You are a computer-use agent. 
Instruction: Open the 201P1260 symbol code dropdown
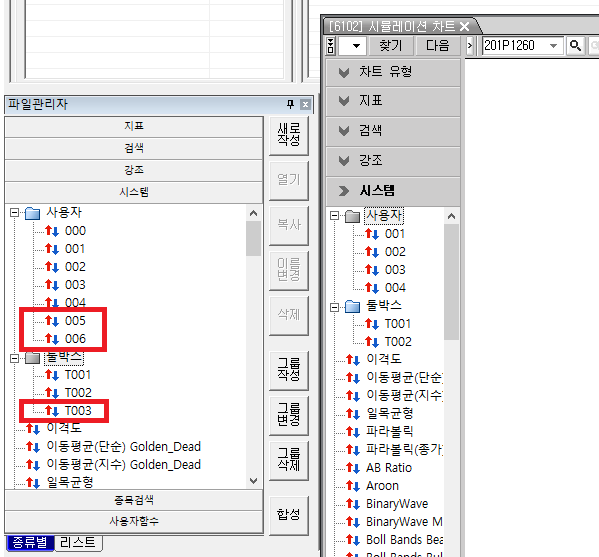click(553, 46)
